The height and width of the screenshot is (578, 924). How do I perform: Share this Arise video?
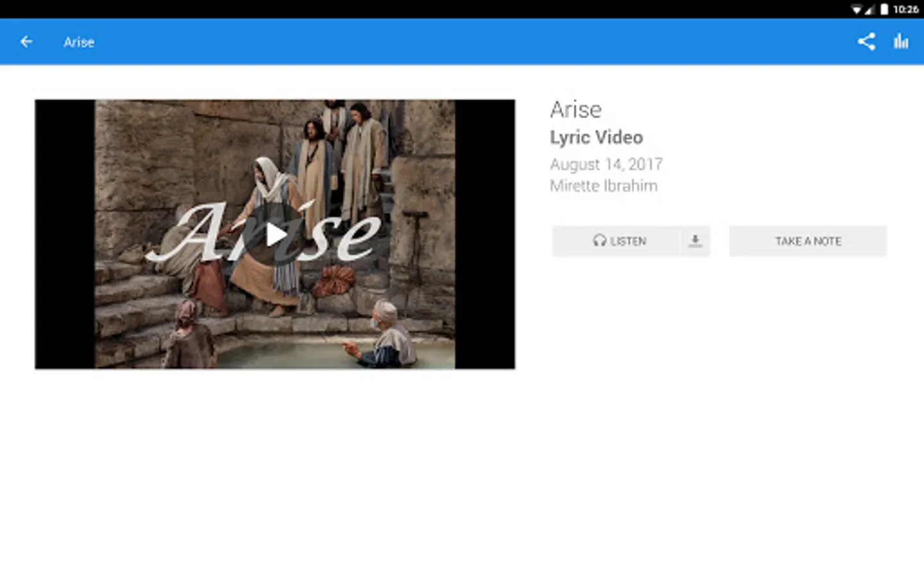pos(866,42)
